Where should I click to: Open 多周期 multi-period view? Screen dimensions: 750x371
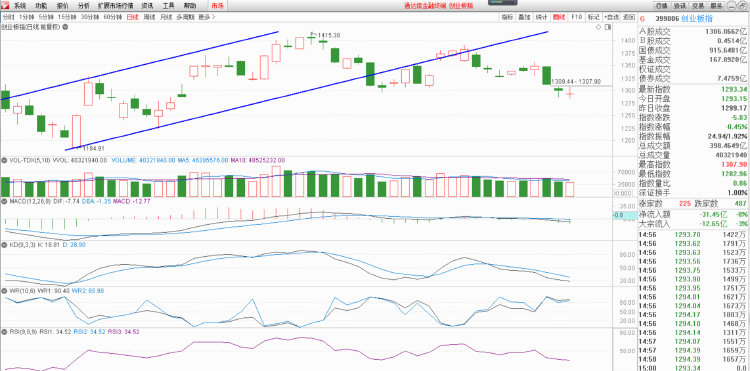185,17
